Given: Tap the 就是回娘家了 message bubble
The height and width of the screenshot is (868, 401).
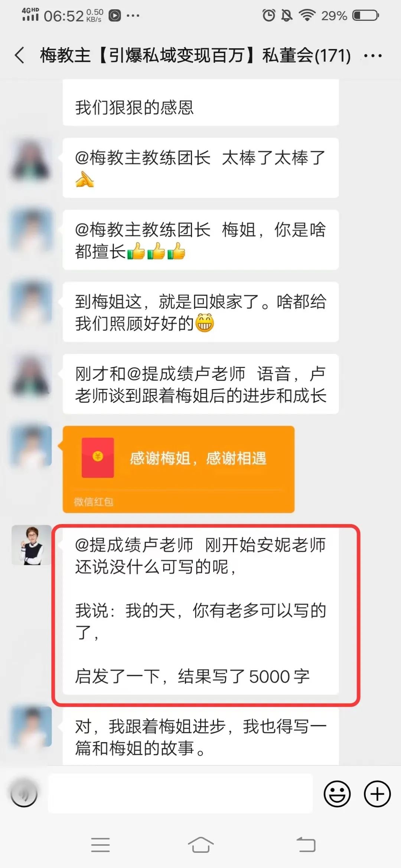Looking at the screenshot, I should tap(200, 312).
